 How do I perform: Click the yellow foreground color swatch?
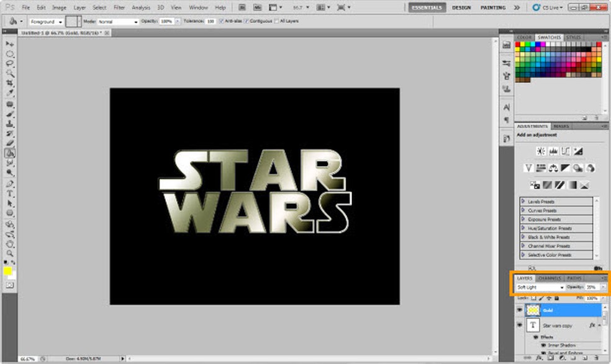coord(7,270)
